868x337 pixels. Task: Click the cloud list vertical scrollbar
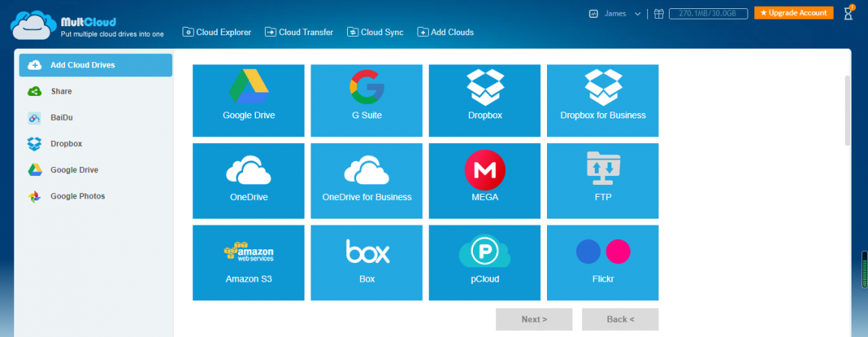pos(847,110)
